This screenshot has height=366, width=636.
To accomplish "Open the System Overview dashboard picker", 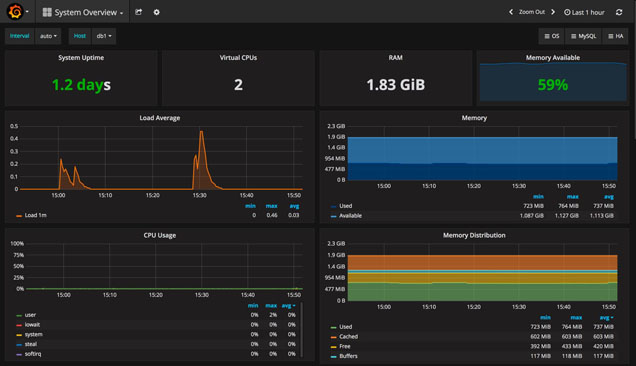I will (x=83, y=12).
